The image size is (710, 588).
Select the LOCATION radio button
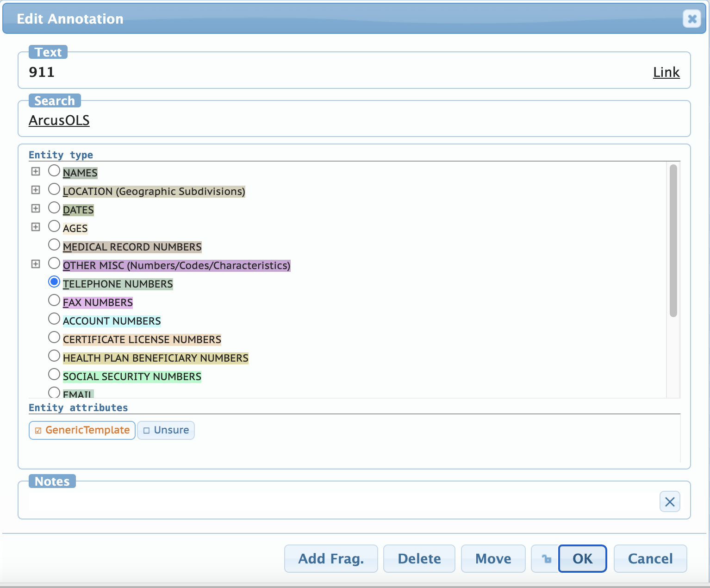[x=54, y=189]
